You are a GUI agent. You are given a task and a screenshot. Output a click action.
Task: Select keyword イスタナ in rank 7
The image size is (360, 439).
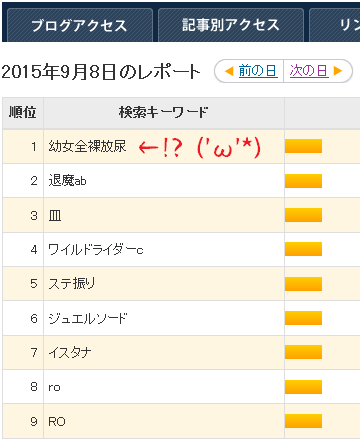click(70, 353)
